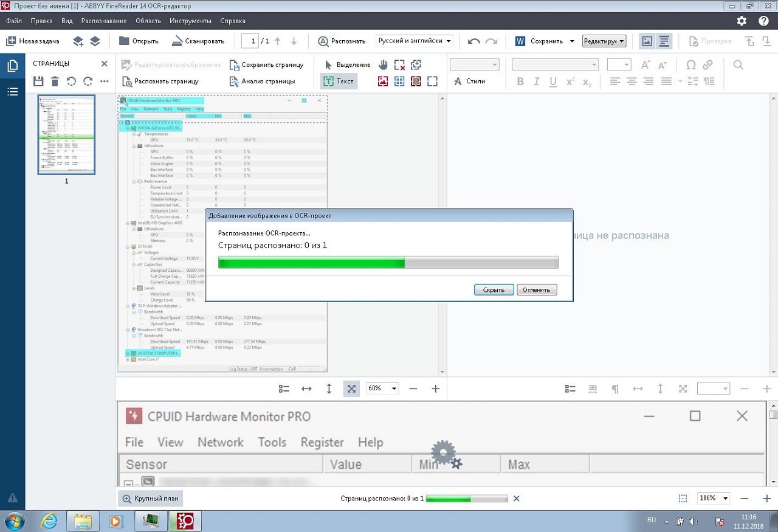Viewport: 778px width, 532px height.
Task: Open the Распознавание menu
Action: tap(104, 21)
